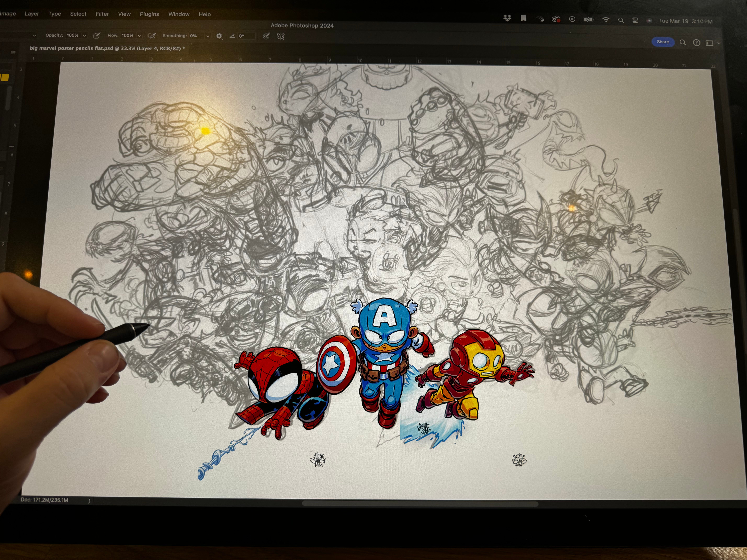Toggle pen pressure for opacity
The image size is (747, 560).
[x=97, y=35]
